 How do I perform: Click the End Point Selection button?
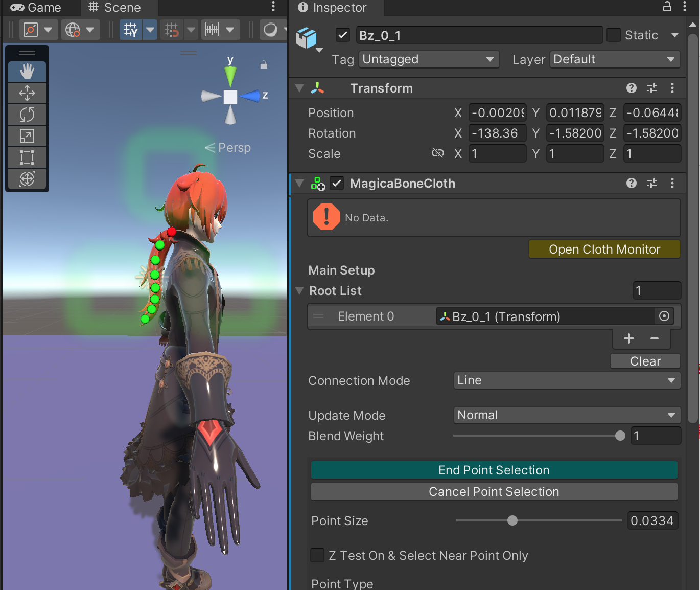tap(494, 470)
